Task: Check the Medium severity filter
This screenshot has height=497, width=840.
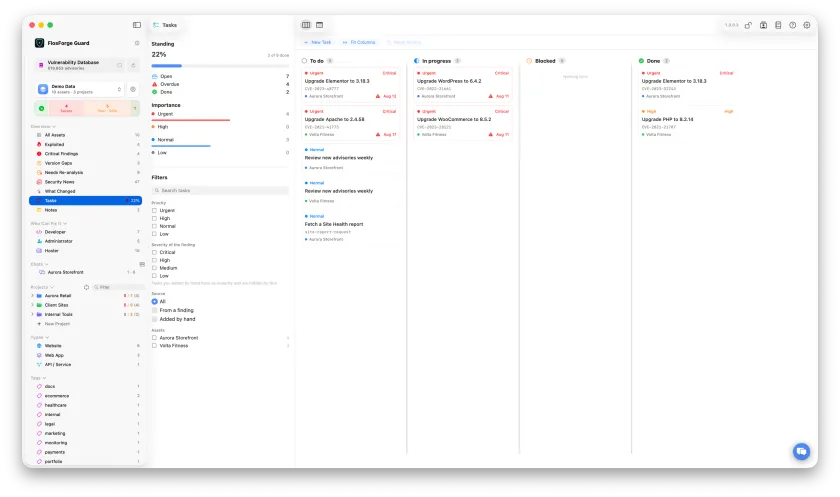Action: click(154, 268)
